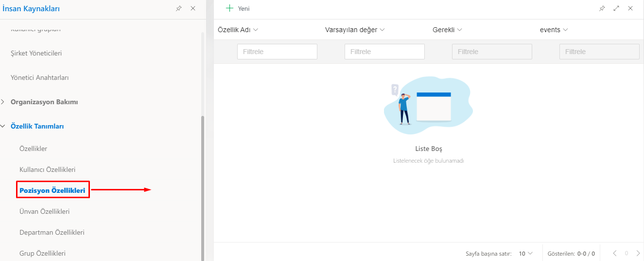
Task: Open events column dropdown
Action: pos(565,30)
